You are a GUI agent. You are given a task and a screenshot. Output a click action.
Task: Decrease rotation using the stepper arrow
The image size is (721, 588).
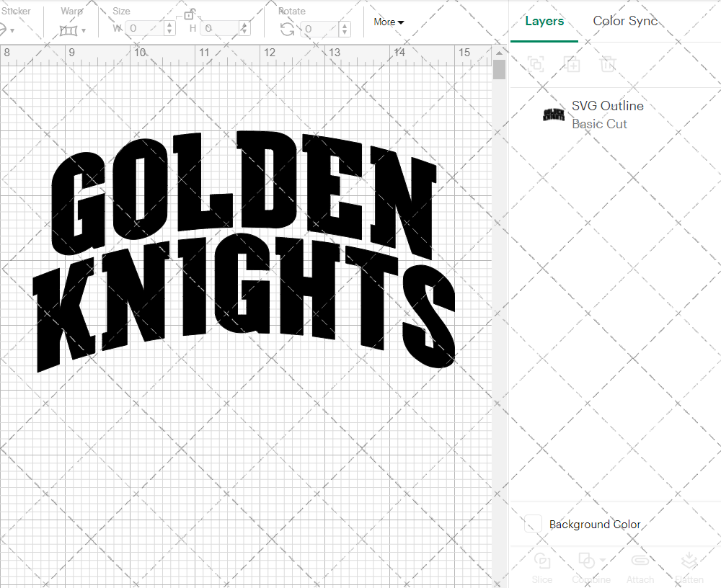tap(344, 32)
